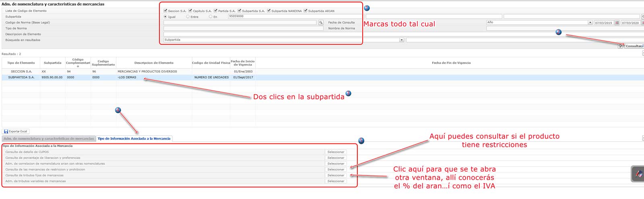Open the Búsqueda en resultados Subpartida dropdown

click(x=401, y=40)
